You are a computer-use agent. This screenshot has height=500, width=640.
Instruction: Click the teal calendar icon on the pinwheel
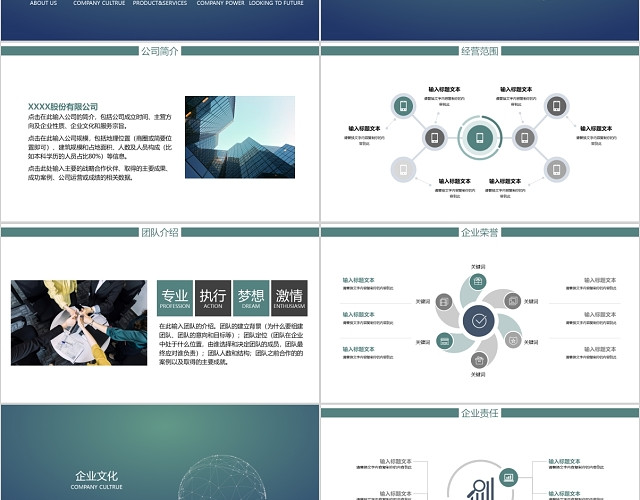444,341
